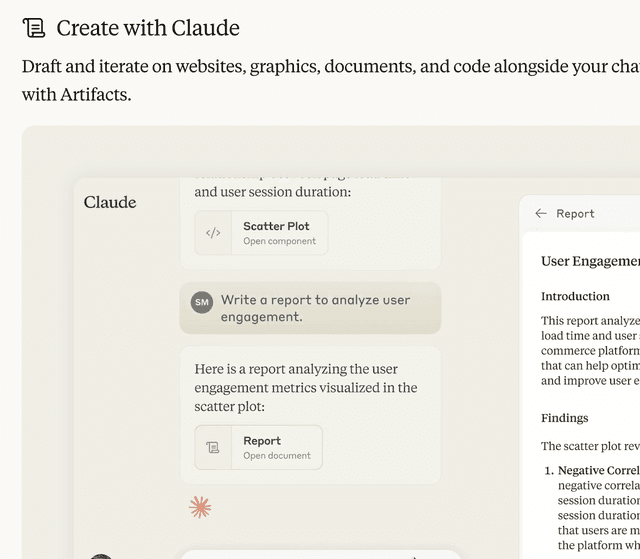Click the scroll document icon beside Create with Claude
The image size is (640, 559).
33,28
